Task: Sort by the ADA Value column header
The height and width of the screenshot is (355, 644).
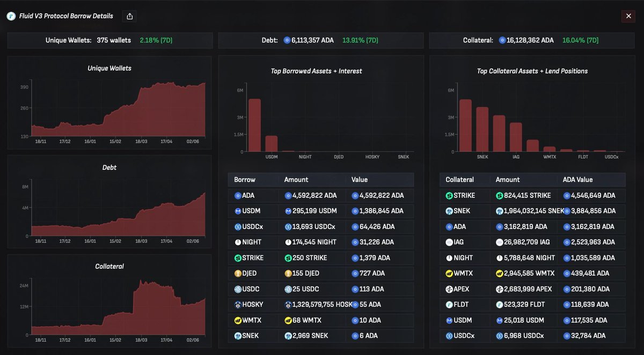Action: [x=578, y=180]
